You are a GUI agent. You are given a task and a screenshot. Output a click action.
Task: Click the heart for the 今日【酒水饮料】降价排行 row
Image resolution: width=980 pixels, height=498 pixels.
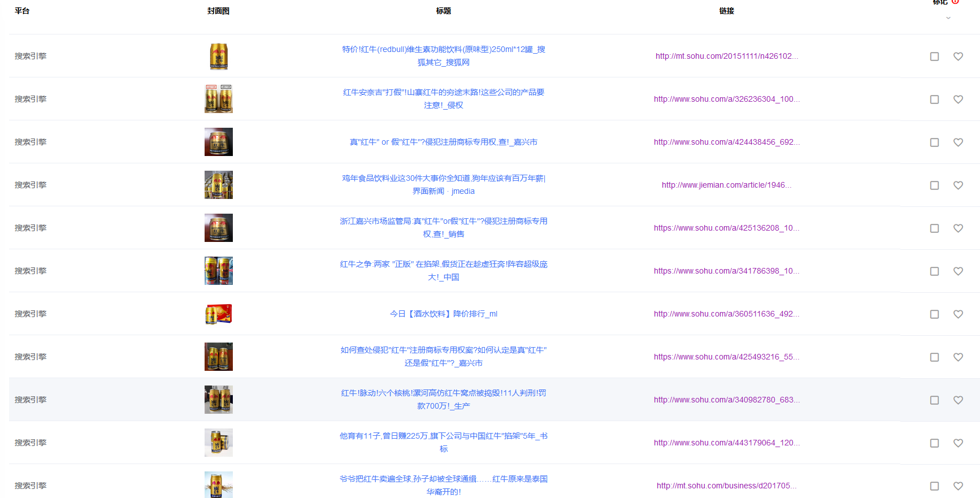click(958, 314)
